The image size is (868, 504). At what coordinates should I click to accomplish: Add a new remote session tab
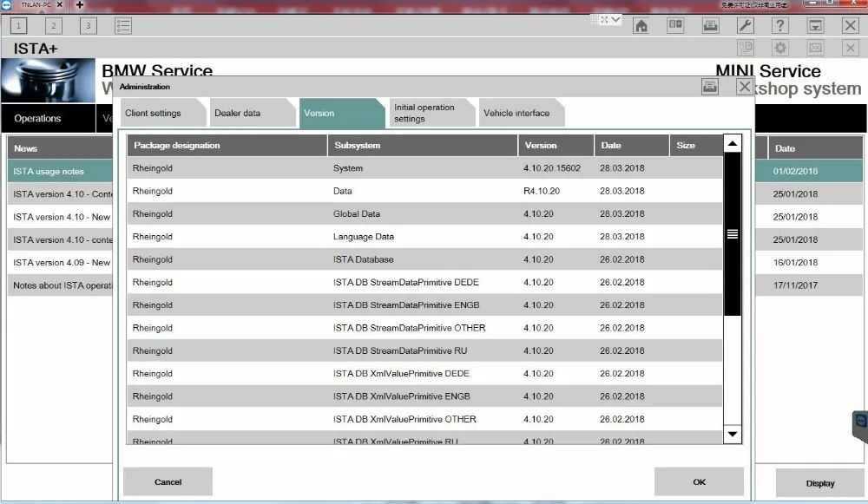[80, 4]
